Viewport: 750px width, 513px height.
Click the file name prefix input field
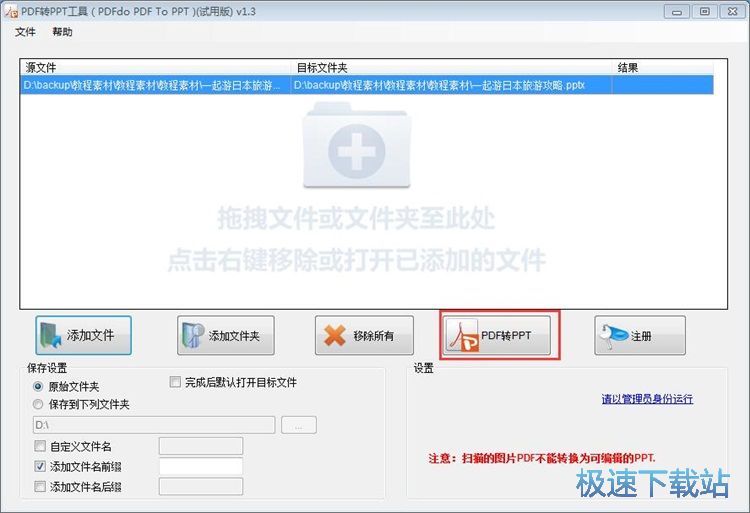(201, 466)
